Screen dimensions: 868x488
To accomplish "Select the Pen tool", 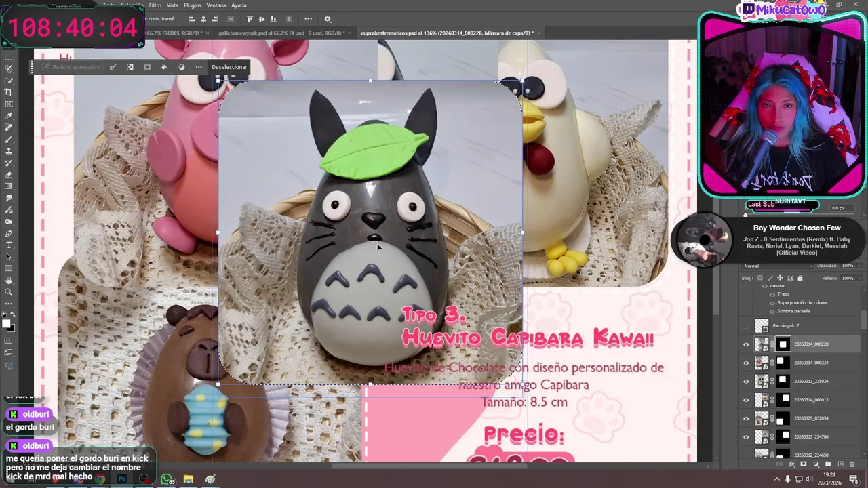I will pos(9,233).
